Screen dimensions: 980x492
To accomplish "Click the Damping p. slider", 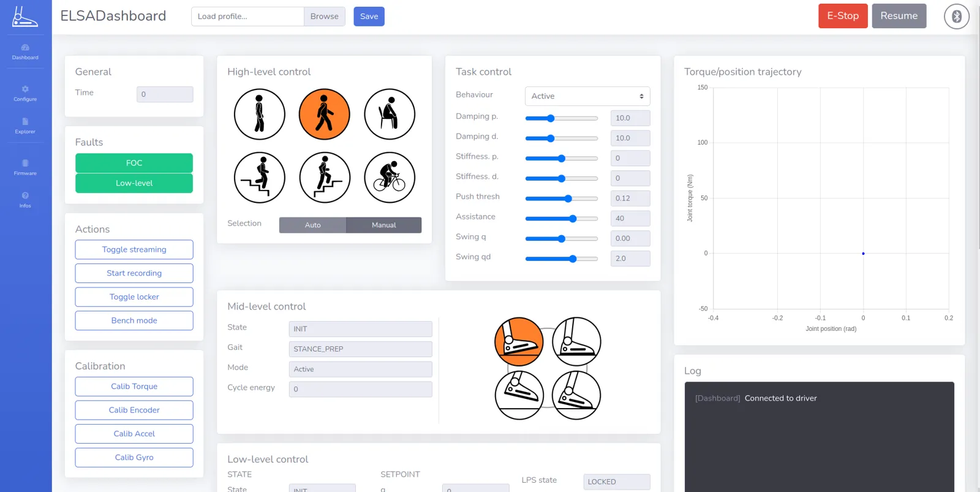I will (562, 118).
